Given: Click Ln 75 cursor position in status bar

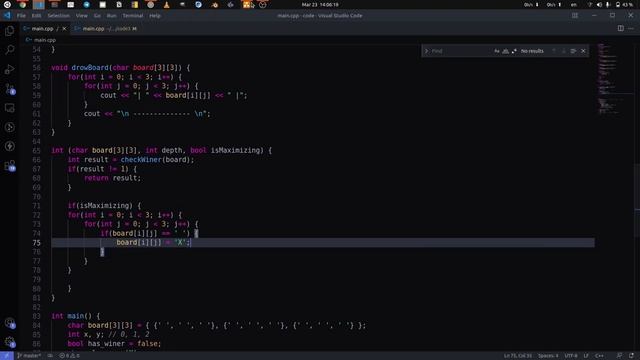Looking at the screenshot, I should pyautogui.click(x=518, y=356).
